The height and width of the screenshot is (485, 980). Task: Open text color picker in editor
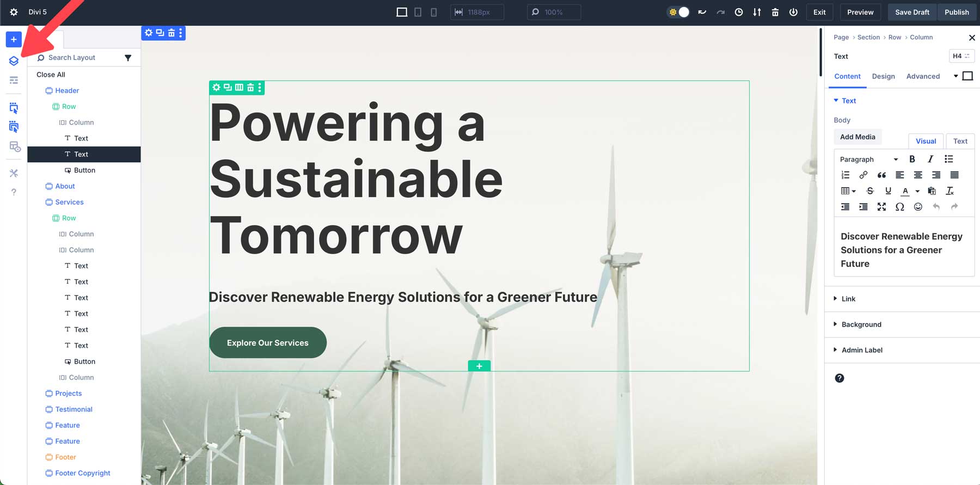tap(905, 191)
